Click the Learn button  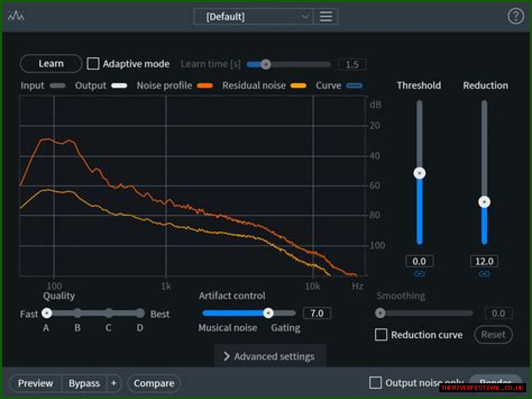[51, 64]
